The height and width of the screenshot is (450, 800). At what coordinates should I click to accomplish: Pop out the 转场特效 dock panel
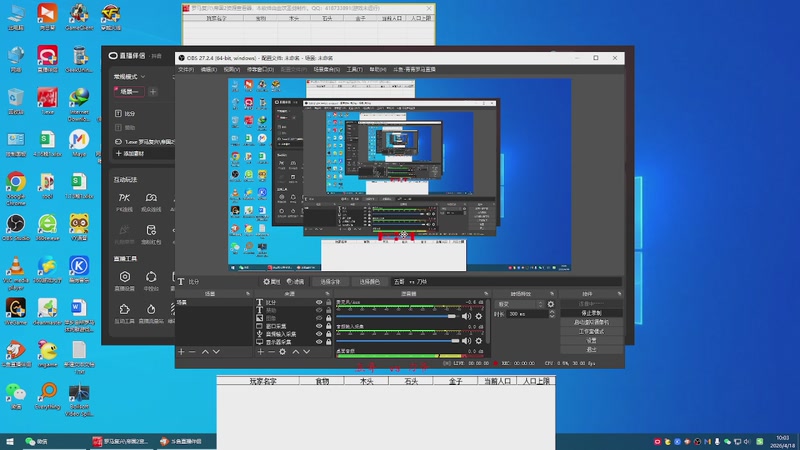[552, 294]
